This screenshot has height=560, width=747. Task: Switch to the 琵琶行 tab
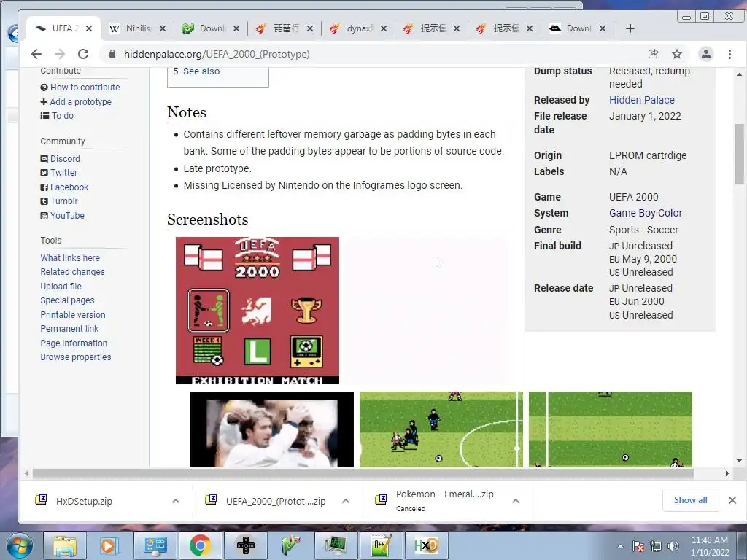coord(285,28)
